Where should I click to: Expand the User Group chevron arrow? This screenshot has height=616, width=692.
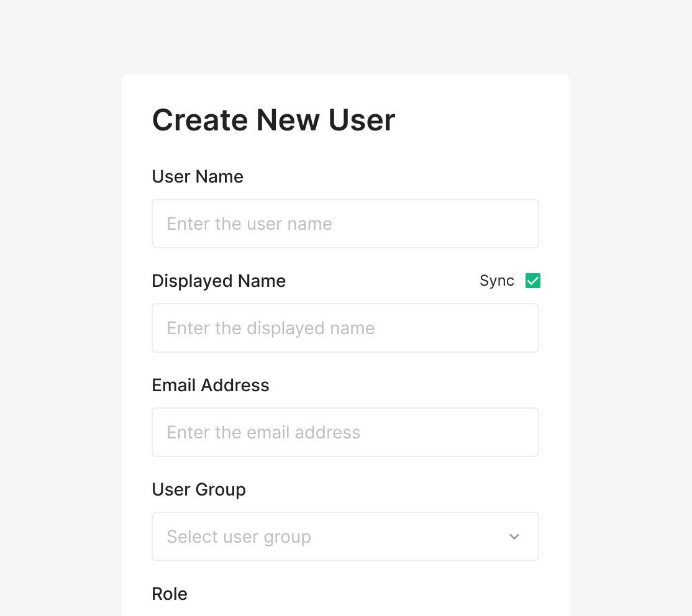(514, 537)
